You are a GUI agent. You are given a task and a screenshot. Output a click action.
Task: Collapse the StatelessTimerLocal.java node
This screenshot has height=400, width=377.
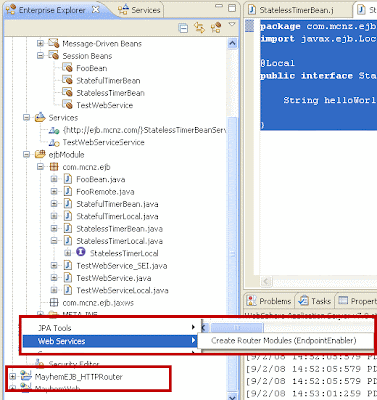tap(54, 241)
